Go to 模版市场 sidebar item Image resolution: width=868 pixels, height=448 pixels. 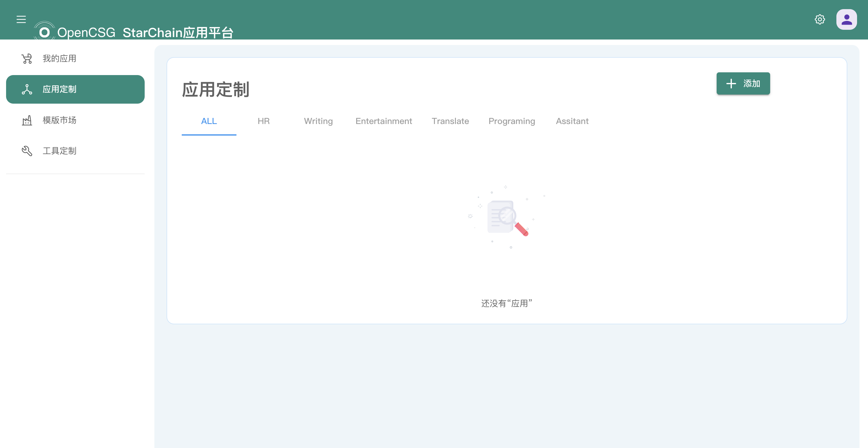click(x=75, y=120)
